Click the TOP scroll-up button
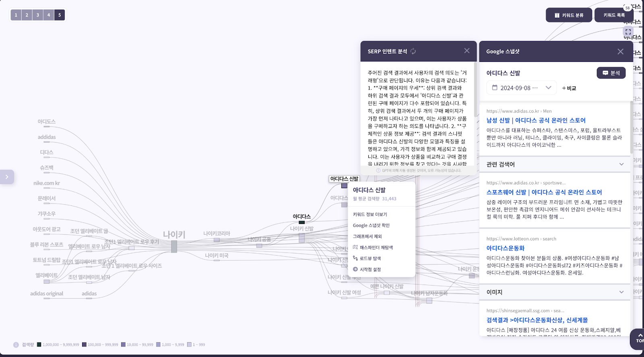The image size is (644, 357). point(639,339)
